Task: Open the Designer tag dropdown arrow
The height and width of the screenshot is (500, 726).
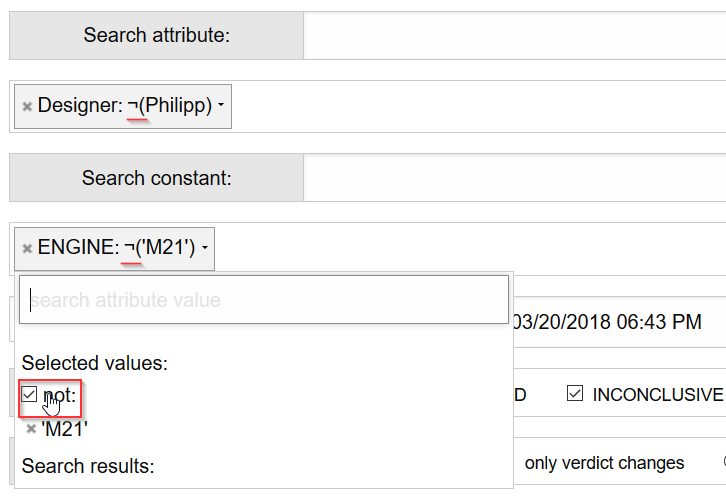Action: (221, 106)
